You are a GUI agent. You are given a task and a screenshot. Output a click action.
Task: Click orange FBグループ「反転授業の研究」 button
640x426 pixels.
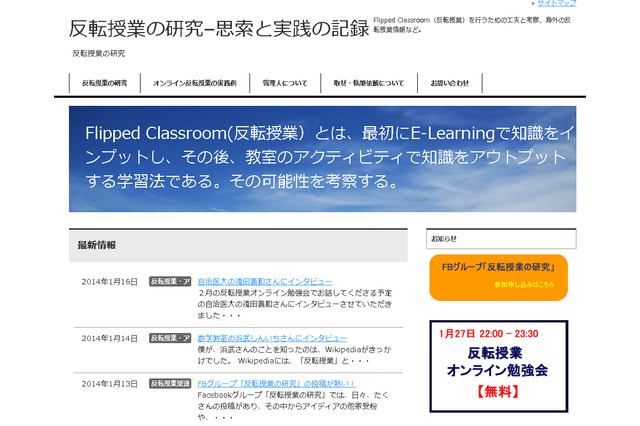point(498,277)
